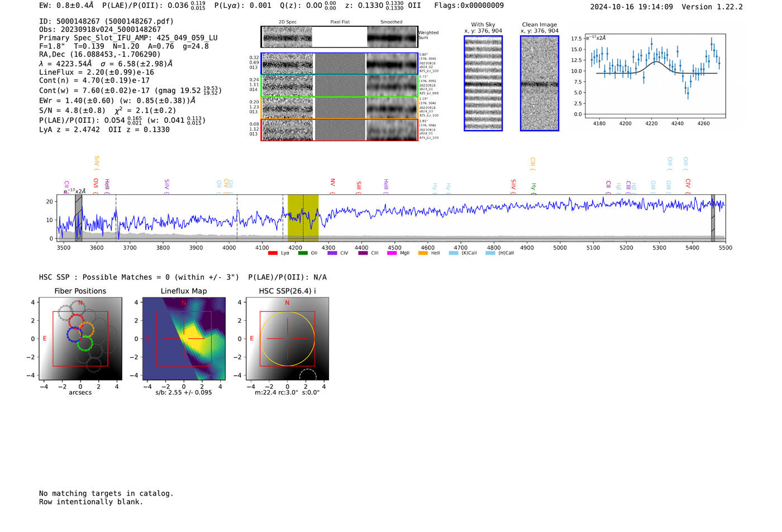The image size is (782, 532).
Task: Click the red crosshair in HSC SSP image
Action: click(x=287, y=339)
